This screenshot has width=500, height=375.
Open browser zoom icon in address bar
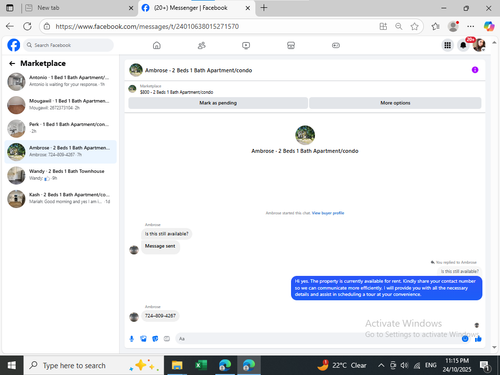399,26
